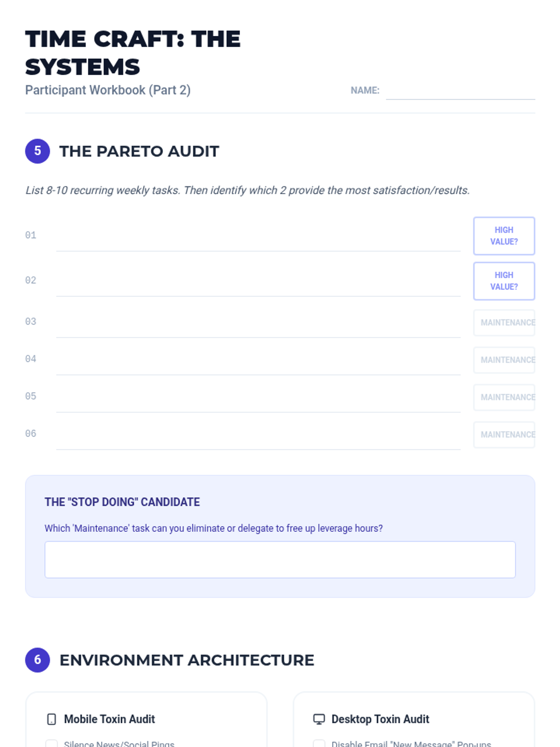Click the Stop Doing candidate answer box
The width and height of the screenshot is (560, 747).
pos(280,560)
